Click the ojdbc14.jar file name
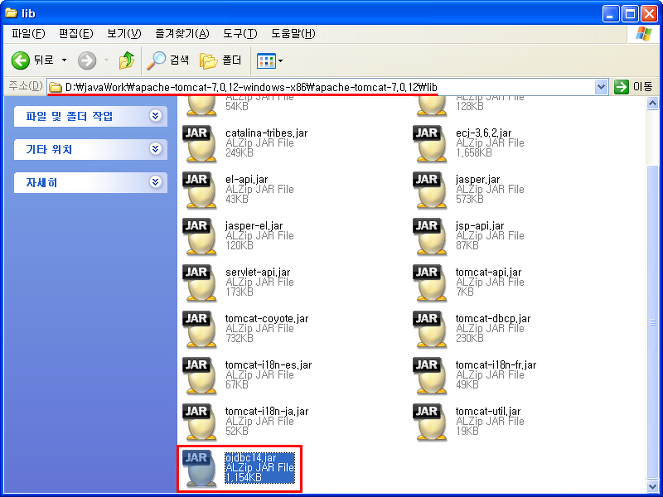Screen dimensions: 663x497 (x=250, y=458)
